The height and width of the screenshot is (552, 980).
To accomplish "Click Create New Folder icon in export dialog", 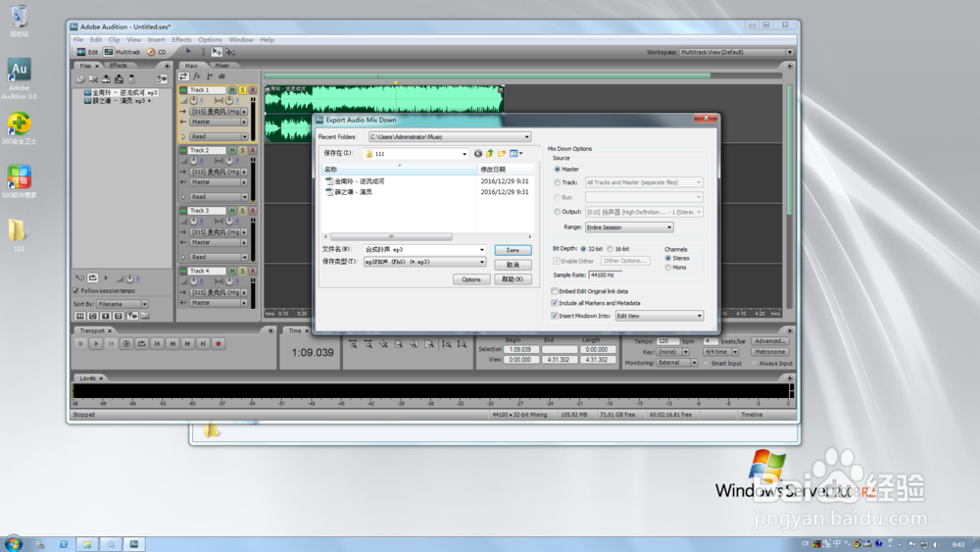I will point(502,153).
